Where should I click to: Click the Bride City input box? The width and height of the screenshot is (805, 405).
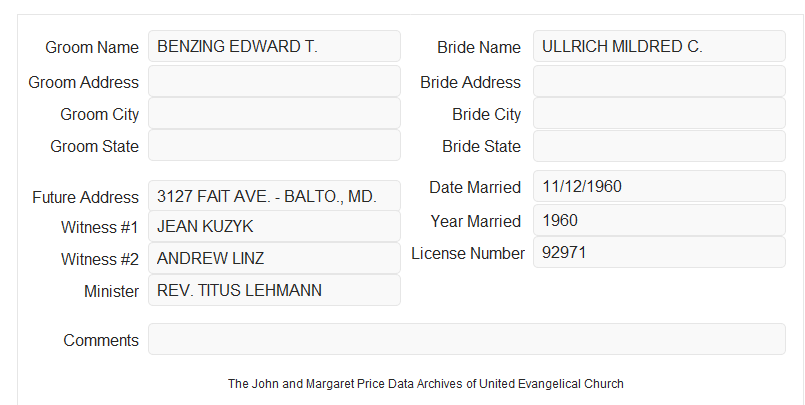coord(659,113)
